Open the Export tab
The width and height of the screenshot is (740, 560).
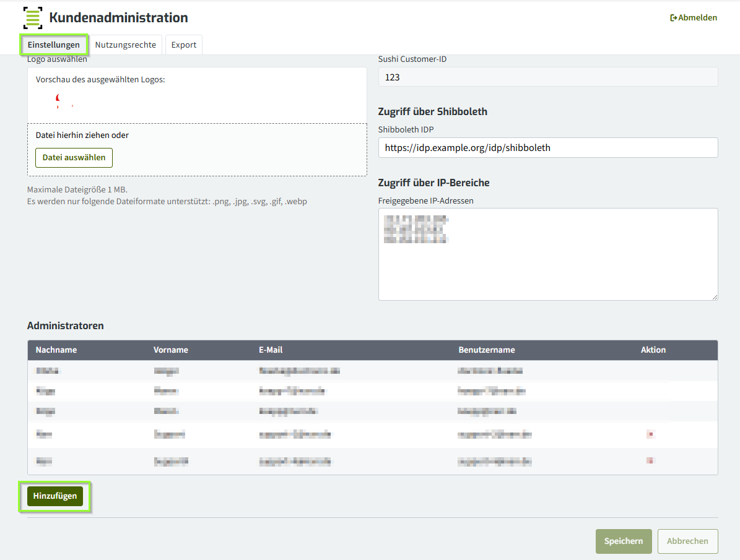183,45
